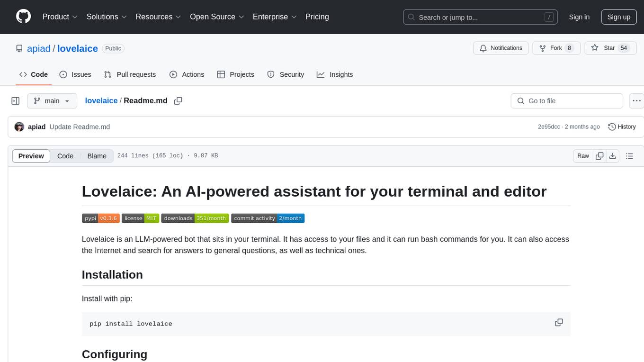Open commit 2e95dcc
Viewport: 644px width, 362px height.
point(549,127)
